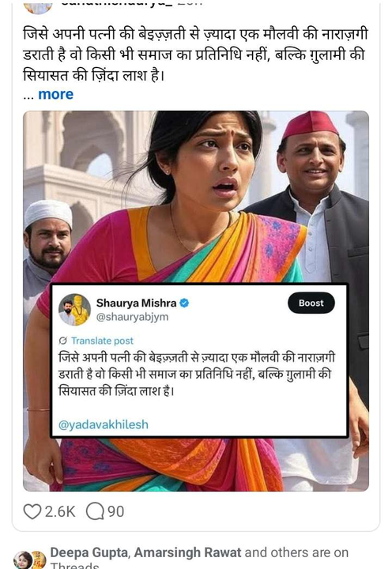This screenshot has height=569, width=392.
Task: Click the Shaurya Mishra display name
Action: [x=136, y=303]
